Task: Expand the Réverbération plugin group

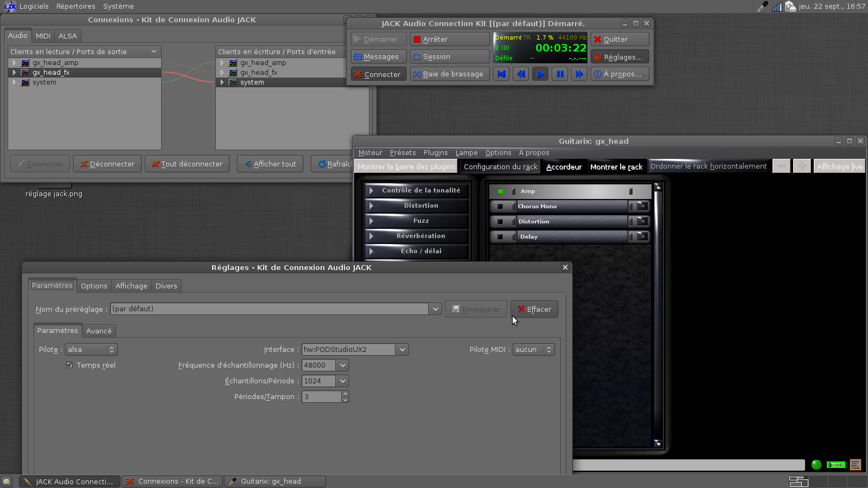Action: click(417, 236)
